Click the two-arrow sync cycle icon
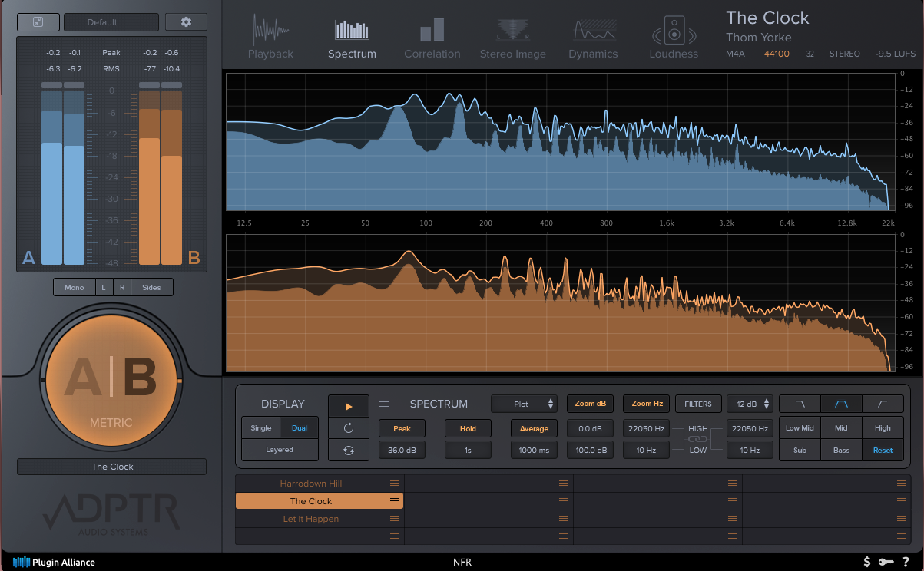 click(349, 451)
